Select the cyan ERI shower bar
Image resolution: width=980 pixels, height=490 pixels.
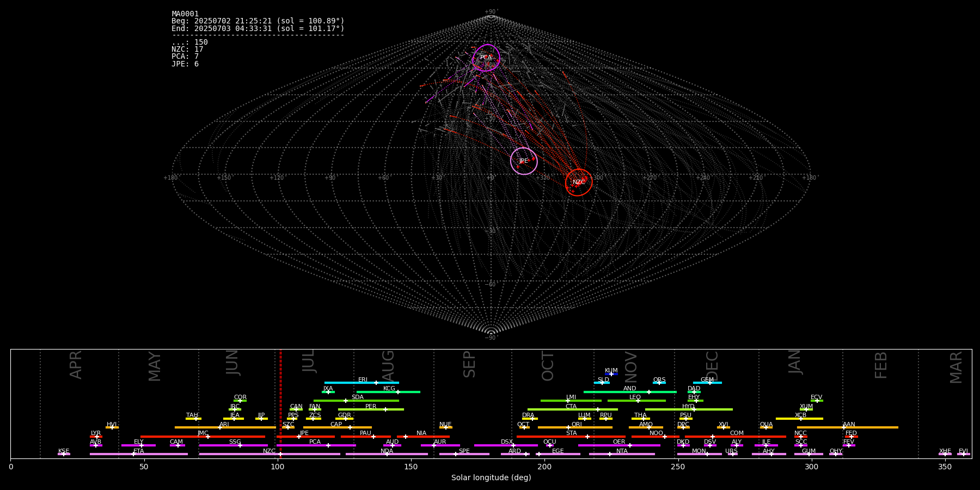362,383
